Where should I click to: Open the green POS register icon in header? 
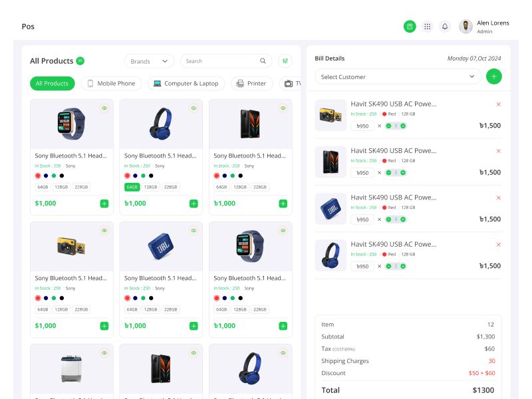coord(410,27)
